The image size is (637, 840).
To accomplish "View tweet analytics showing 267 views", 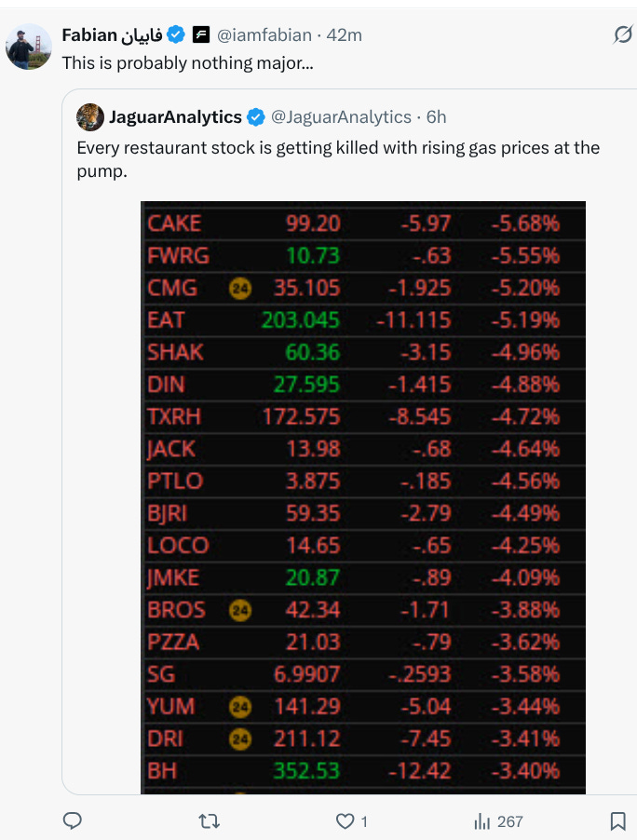I will 498,821.
